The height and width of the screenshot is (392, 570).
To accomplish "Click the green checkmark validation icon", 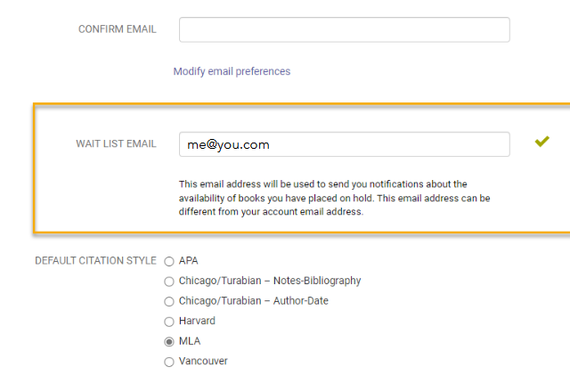I will point(541,142).
